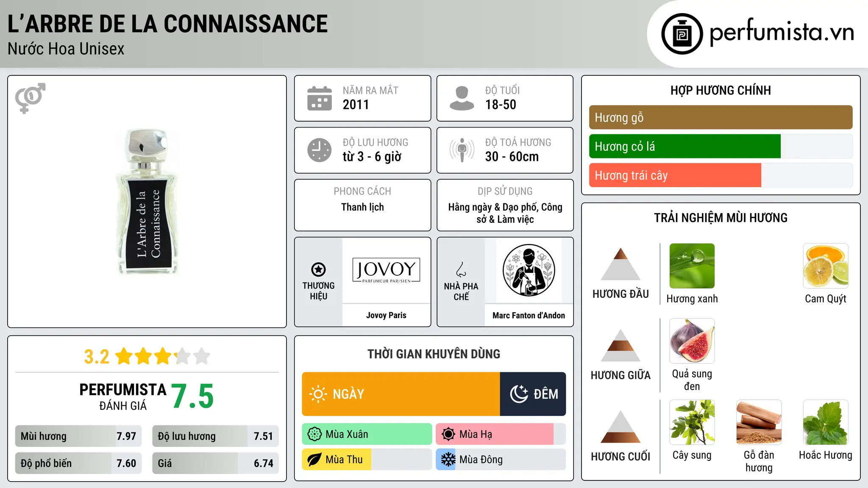
Task: Click the moon icon in Đêm bar
Action: click(x=519, y=394)
